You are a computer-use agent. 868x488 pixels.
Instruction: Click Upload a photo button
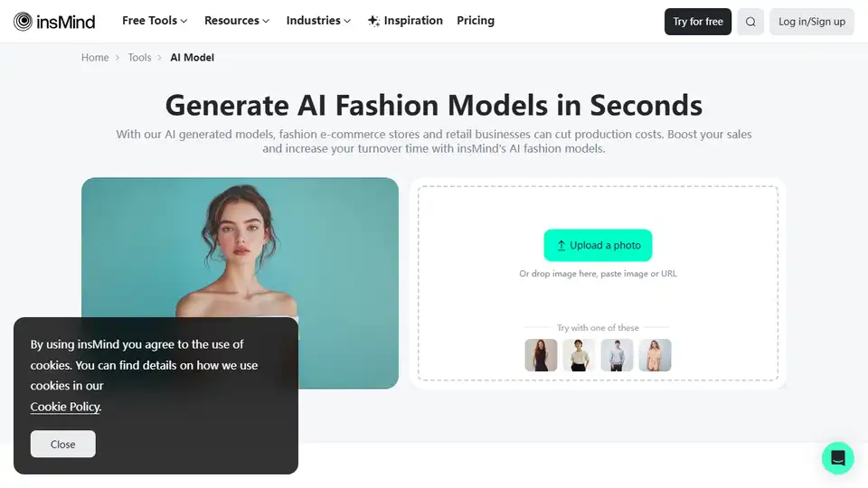[x=598, y=245]
